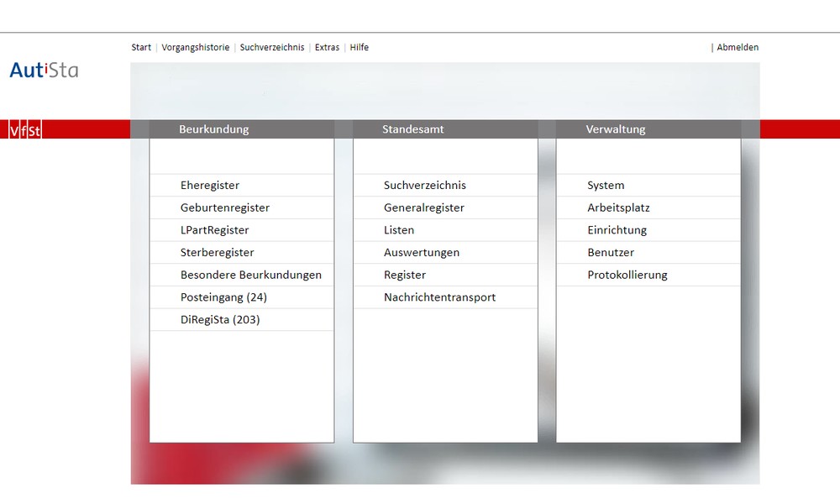This screenshot has width=840, height=504.
Task: Select Suchverzeichnis in the top menu bar
Action: click(272, 48)
